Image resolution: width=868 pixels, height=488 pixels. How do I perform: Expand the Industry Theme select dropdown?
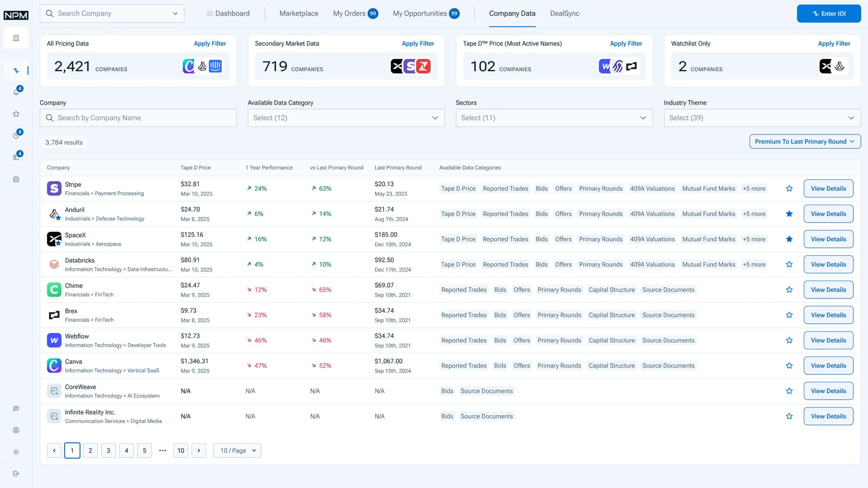click(762, 118)
